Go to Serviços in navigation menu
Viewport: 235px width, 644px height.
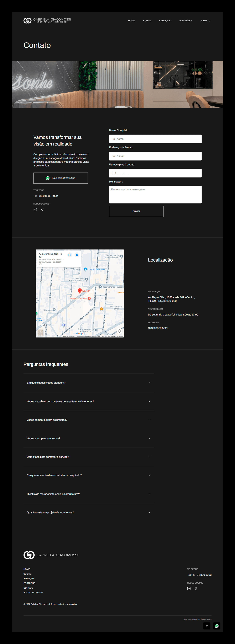(165, 21)
